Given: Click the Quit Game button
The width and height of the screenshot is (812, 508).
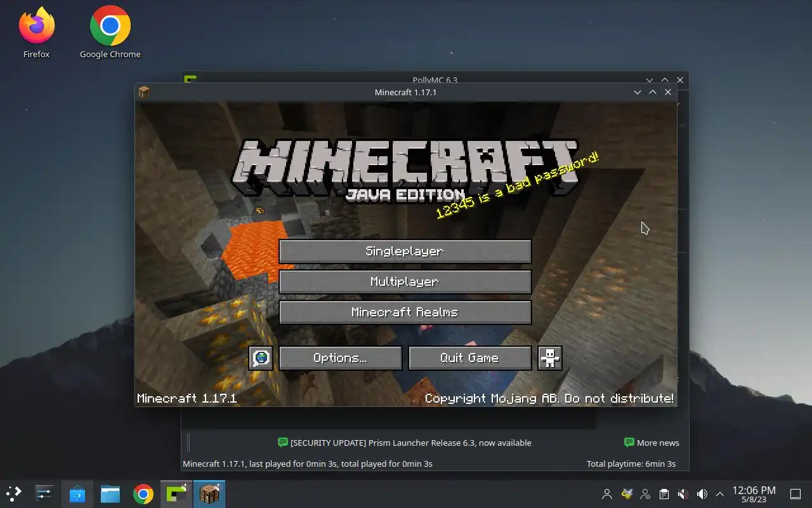Looking at the screenshot, I should pyautogui.click(x=469, y=358).
